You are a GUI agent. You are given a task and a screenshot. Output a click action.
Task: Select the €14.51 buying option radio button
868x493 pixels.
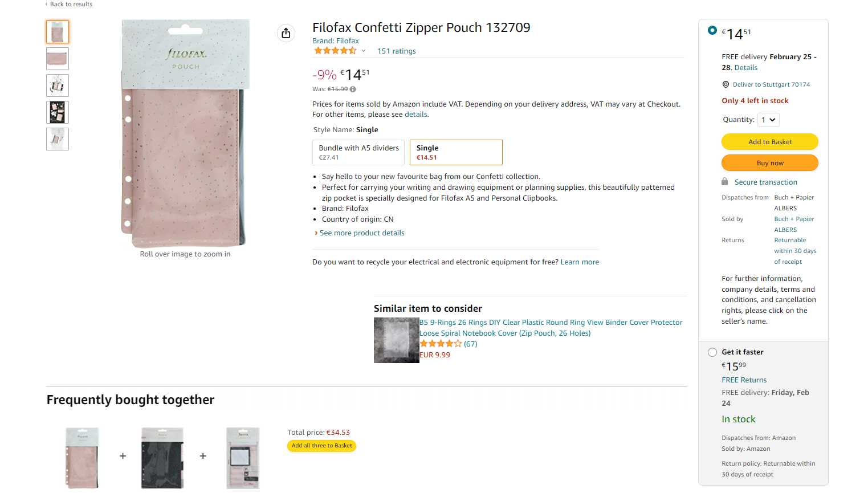tap(712, 31)
